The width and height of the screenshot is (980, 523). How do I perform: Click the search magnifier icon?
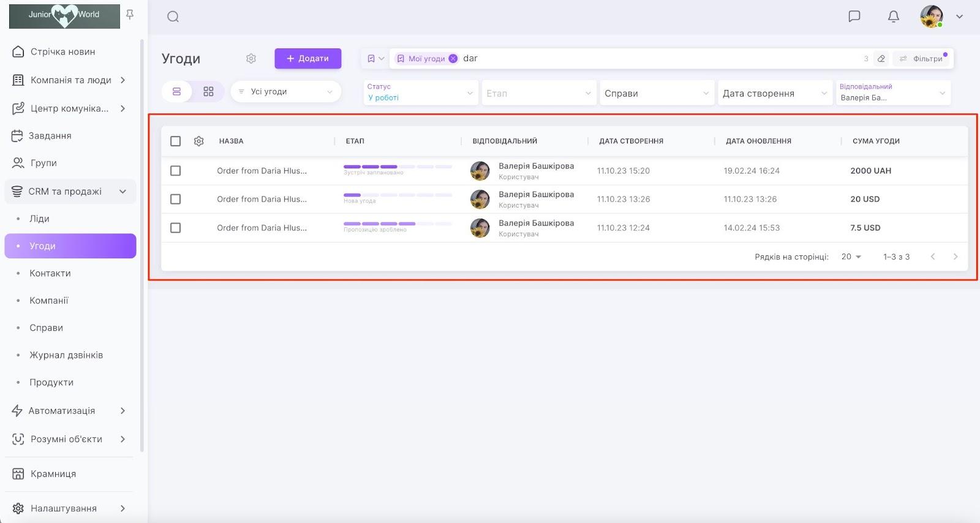(173, 17)
